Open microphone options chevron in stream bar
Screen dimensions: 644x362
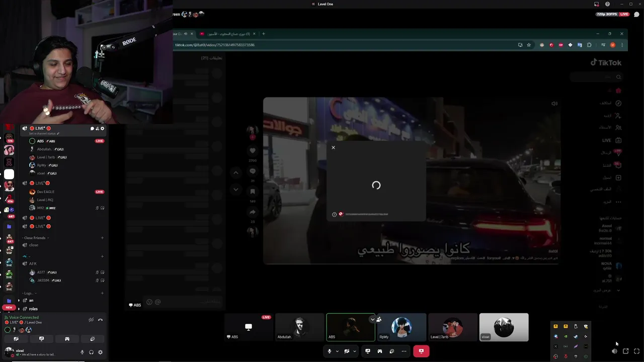(337, 351)
